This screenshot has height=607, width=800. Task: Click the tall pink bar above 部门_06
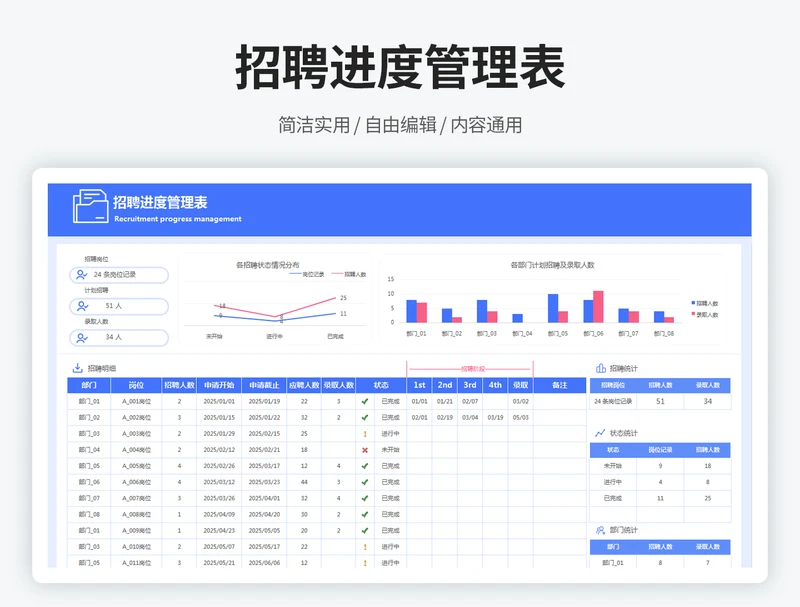(x=598, y=307)
